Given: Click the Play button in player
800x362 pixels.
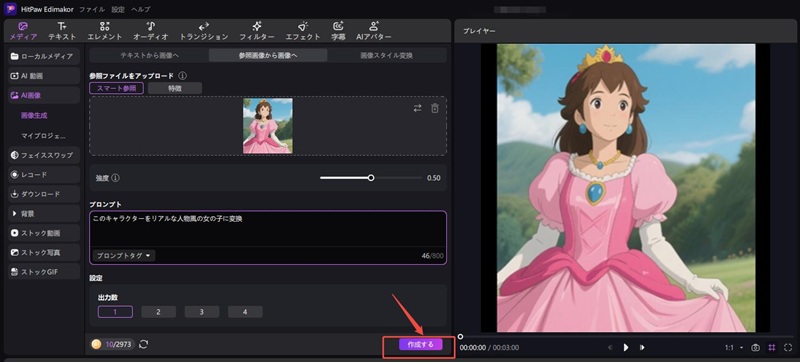Looking at the screenshot, I should (x=626, y=348).
